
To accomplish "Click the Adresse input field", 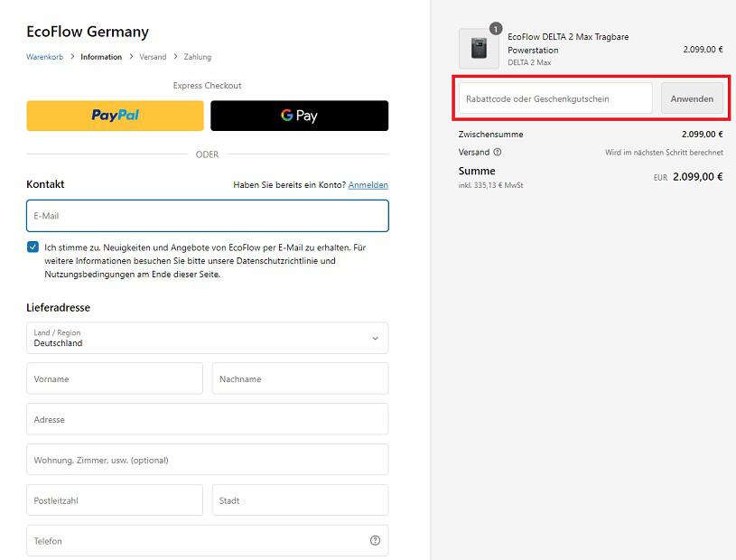I will (208, 419).
